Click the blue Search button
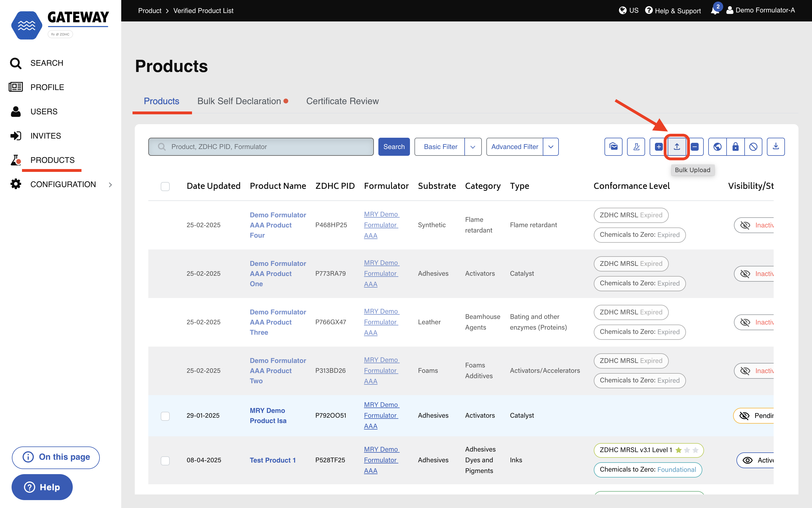This screenshot has height=508, width=812. 394,147
